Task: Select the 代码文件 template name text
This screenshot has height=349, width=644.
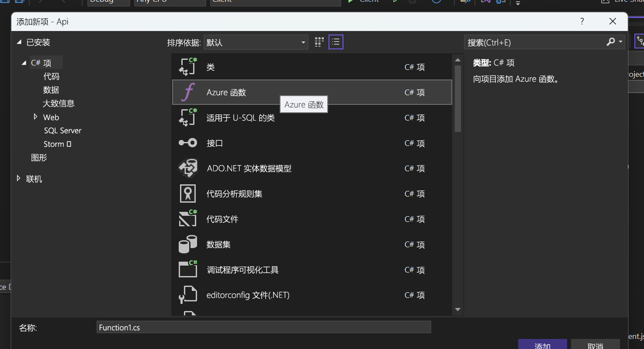Action: (x=222, y=219)
